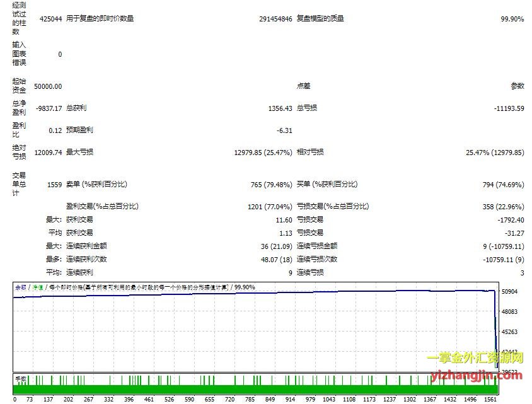Click the expected payoff value -6.31

tap(284, 130)
